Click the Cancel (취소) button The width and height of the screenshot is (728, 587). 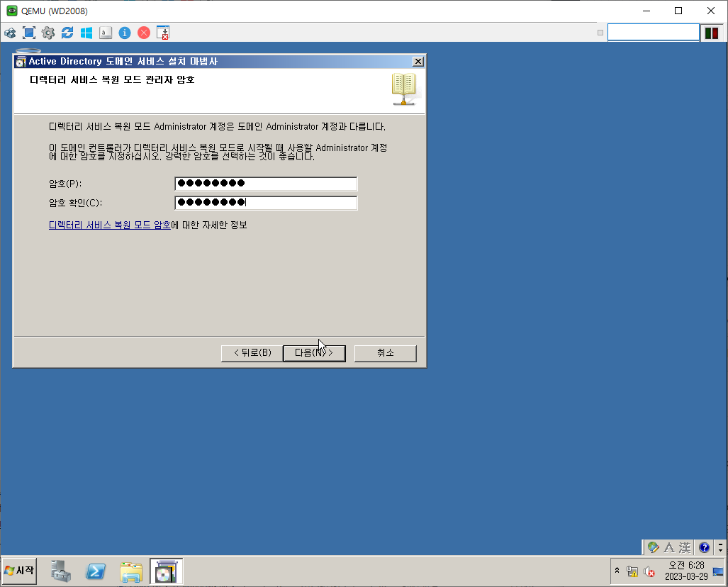(386, 353)
